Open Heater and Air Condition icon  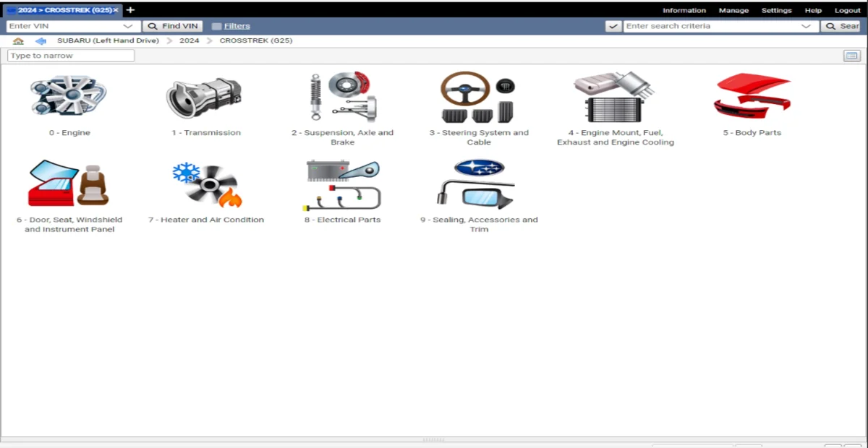point(206,184)
